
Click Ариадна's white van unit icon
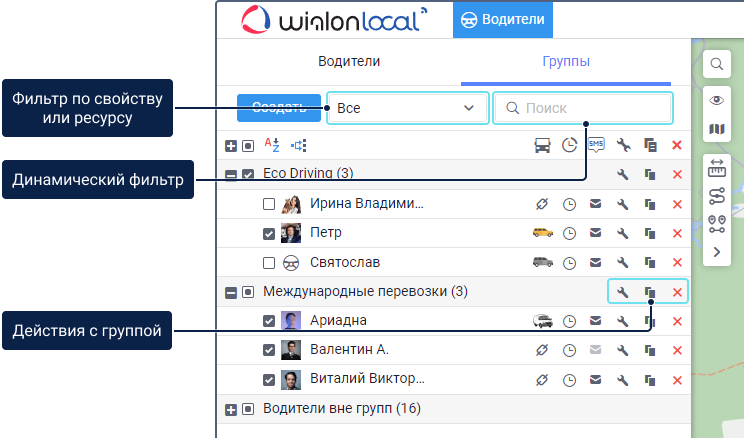(x=543, y=321)
